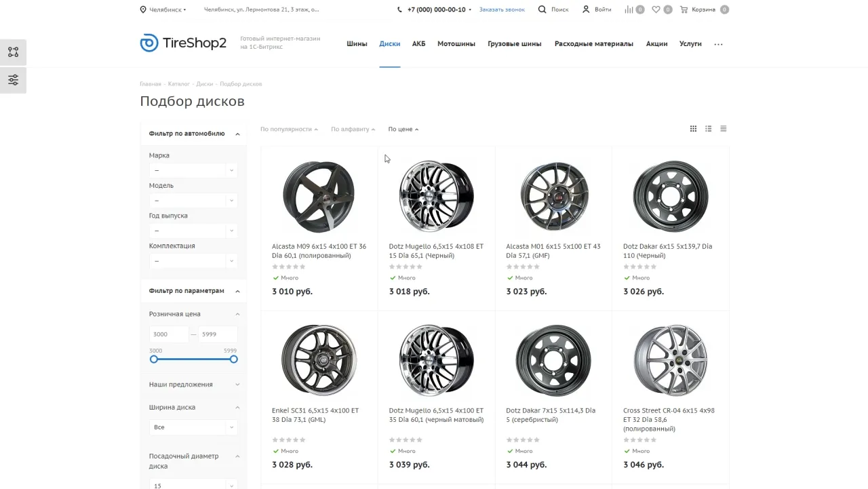
Task: Open the Грузовые шины menu
Action: 515,43
